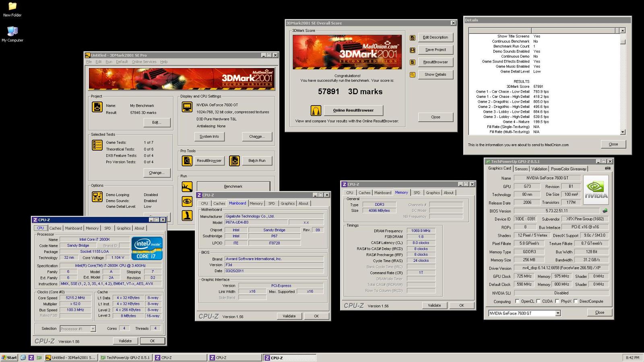Image resolution: width=644 pixels, height=362 pixels.
Task: Click the Pro Tools ResultBrowser icon
Action: click(x=187, y=161)
